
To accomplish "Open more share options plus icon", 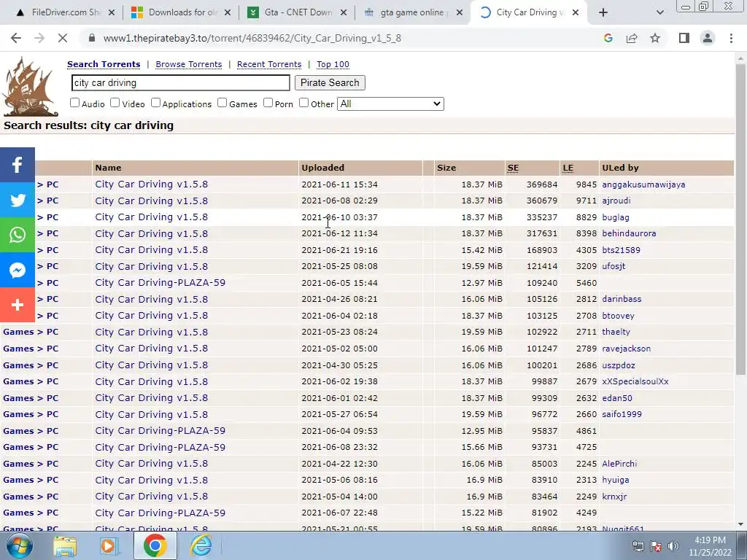I will (18, 305).
